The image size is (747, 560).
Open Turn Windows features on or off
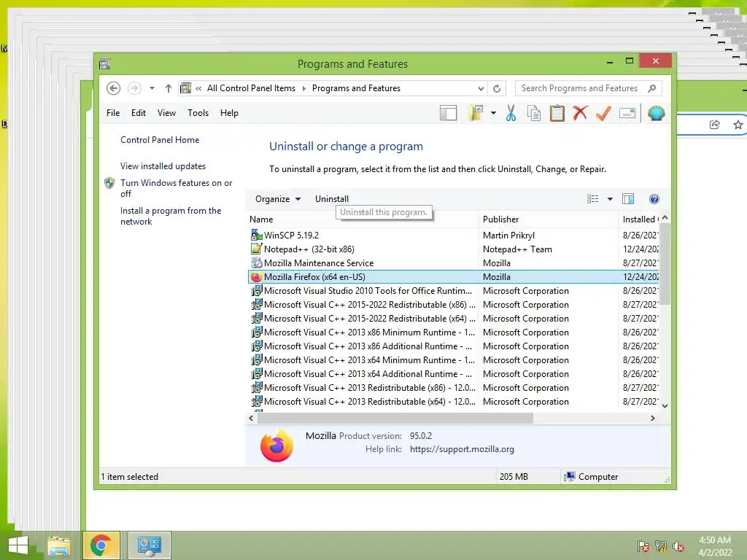[176, 188]
